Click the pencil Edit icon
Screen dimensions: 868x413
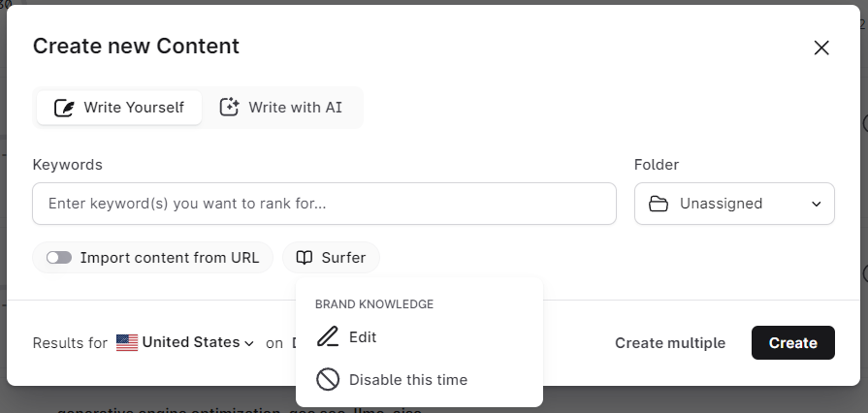(x=328, y=337)
